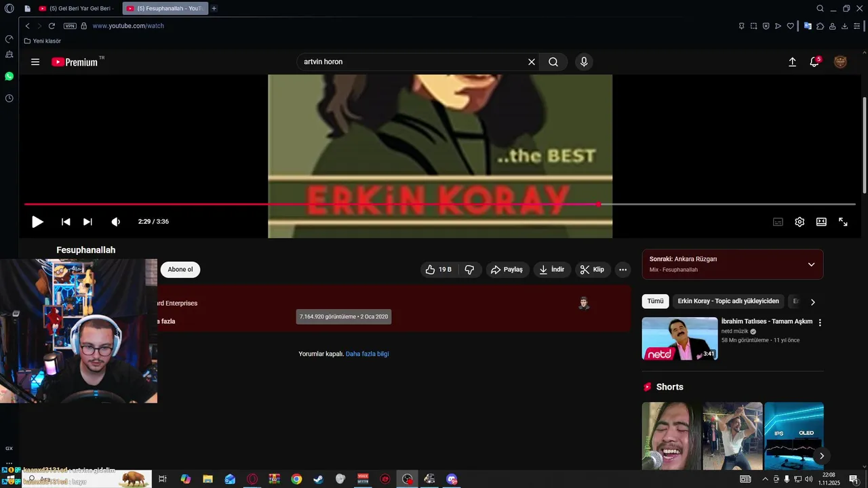868x488 pixels.
Task: Go back in browser history
Action: pos(27,26)
